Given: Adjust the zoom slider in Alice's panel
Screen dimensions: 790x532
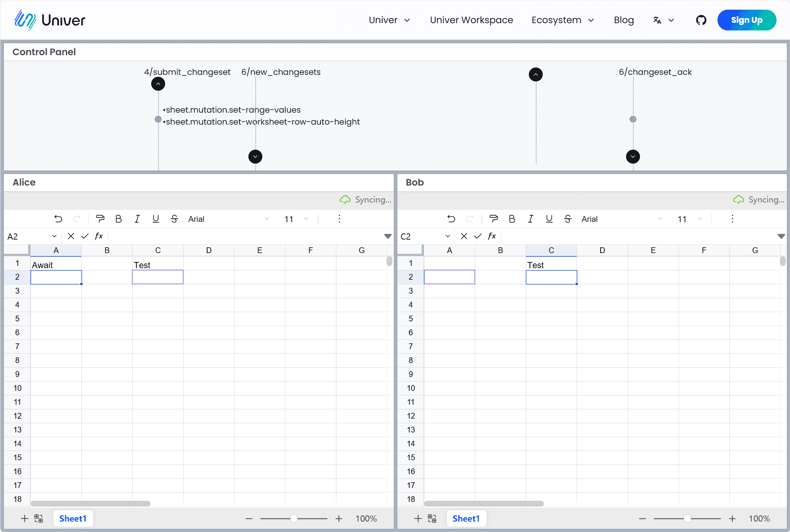Looking at the screenshot, I should pos(294,518).
